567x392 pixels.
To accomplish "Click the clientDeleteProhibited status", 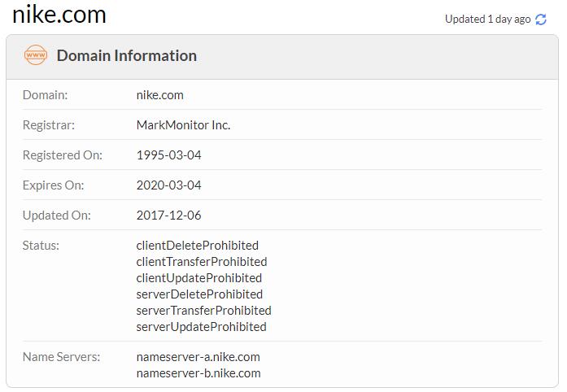I will (198, 245).
